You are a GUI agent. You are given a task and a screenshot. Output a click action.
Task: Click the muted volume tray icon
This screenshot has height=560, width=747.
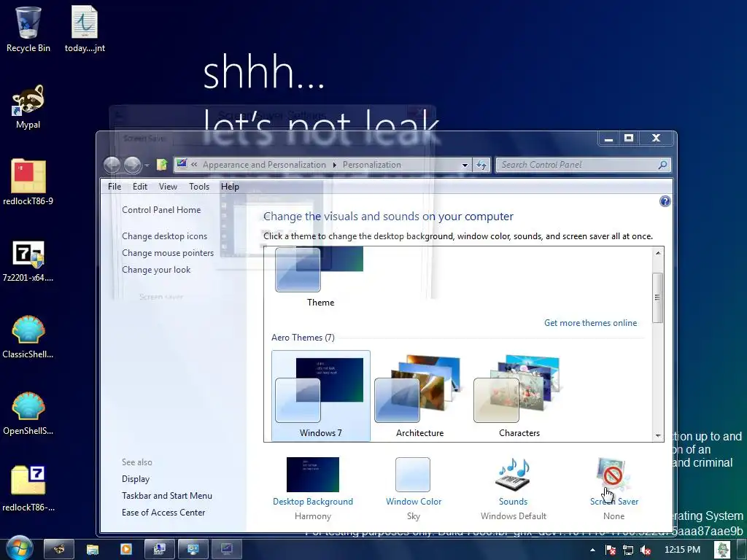tap(646, 550)
